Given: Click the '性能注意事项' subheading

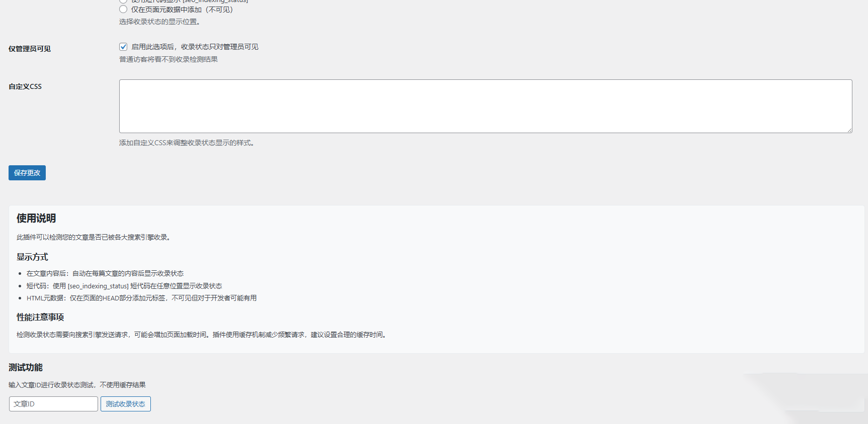Looking at the screenshot, I should (x=40, y=317).
